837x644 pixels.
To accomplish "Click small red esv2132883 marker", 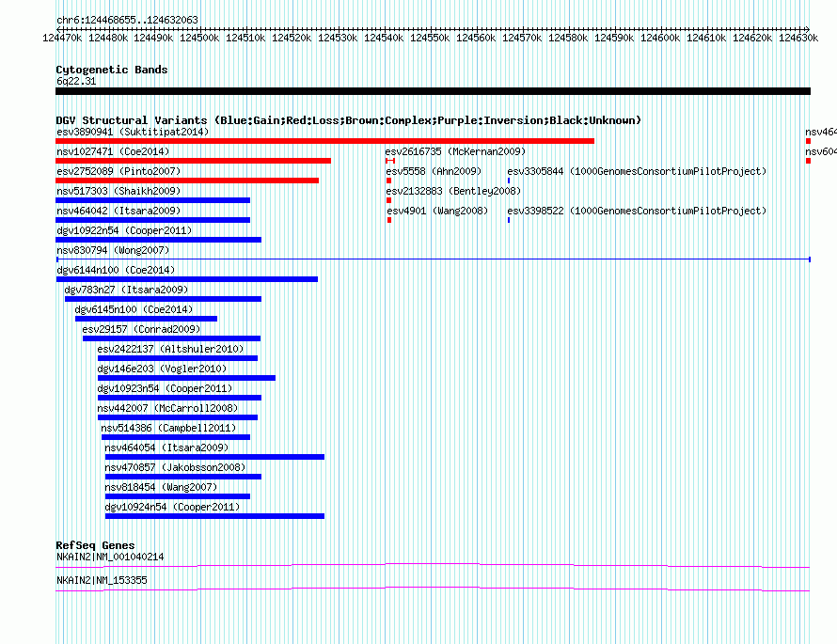I will pyautogui.click(x=388, y=200).
